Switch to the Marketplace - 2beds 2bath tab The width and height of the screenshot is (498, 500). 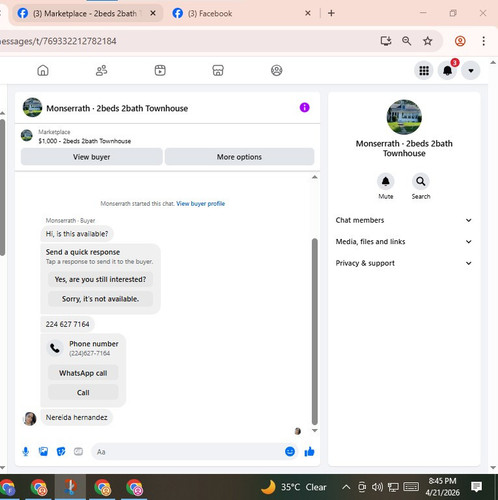pos(87,14)
